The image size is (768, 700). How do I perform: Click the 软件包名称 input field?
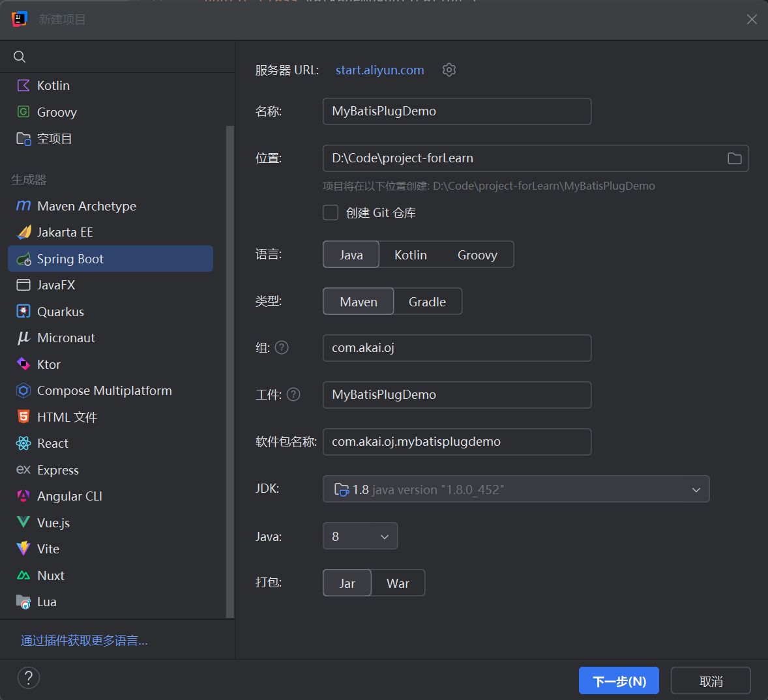click(456, 442)
